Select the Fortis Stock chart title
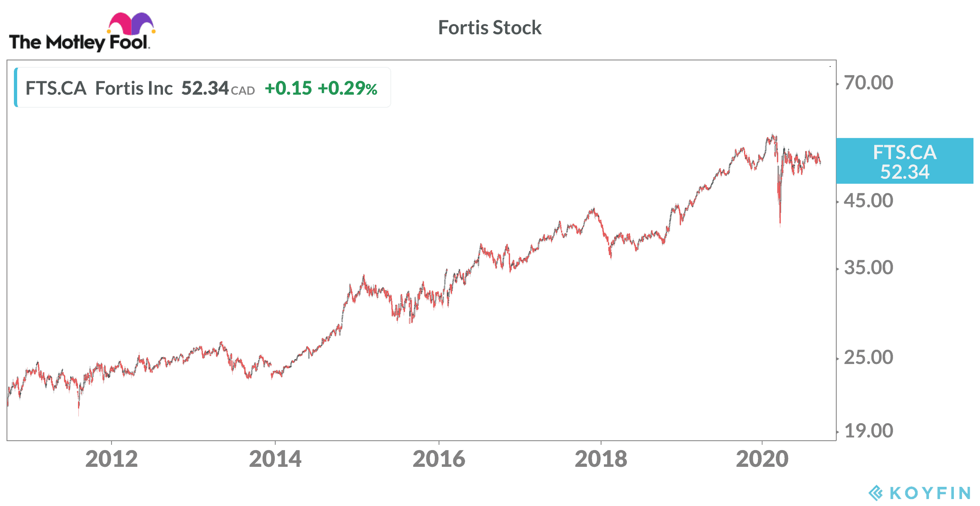 coord(490,28)
